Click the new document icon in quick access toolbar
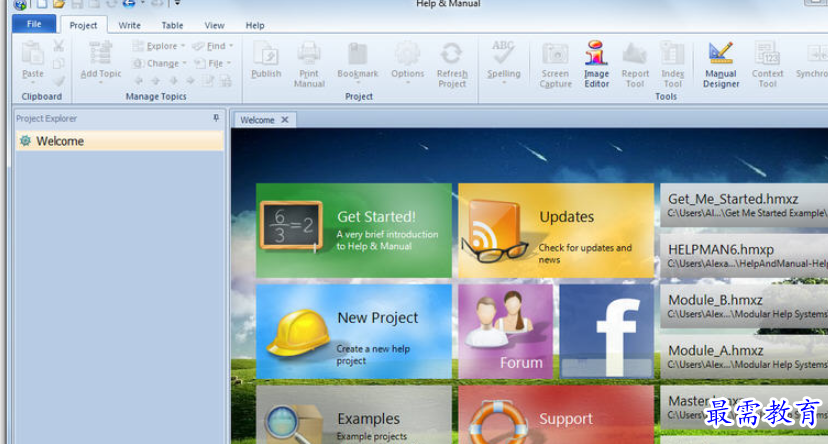 [x=41, y=4]
